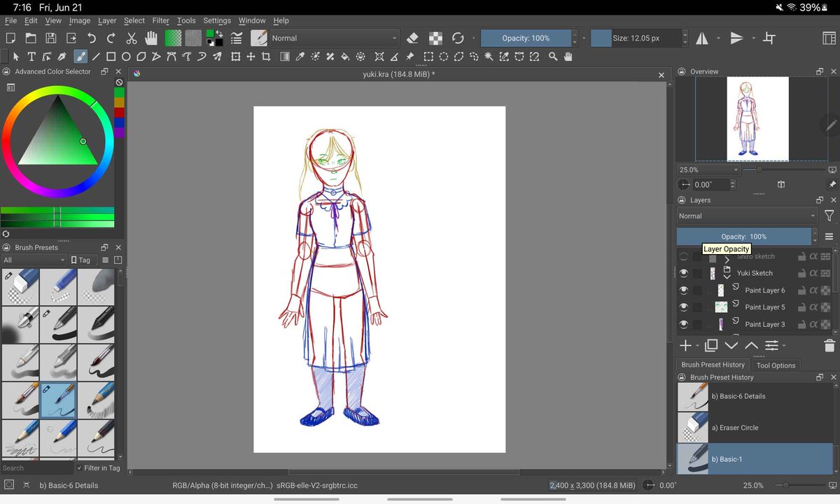The image size is (840, 504).
Task: Open the layer blending mode dropdown
Action: (x=747, y=216)
